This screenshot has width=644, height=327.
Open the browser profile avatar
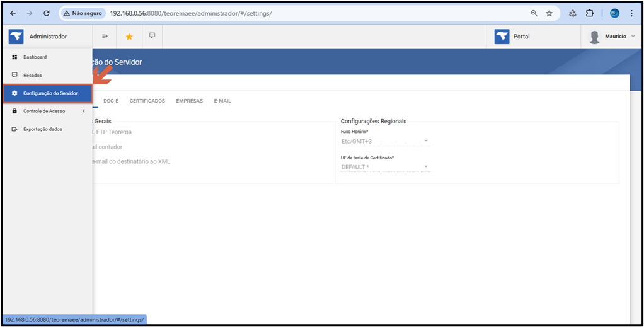tap(614, 13)
